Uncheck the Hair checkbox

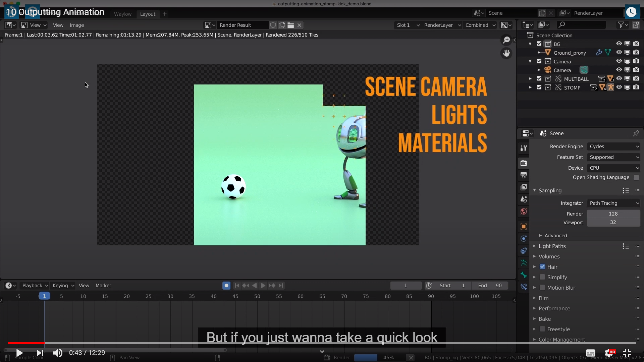[x=542, y=267]
